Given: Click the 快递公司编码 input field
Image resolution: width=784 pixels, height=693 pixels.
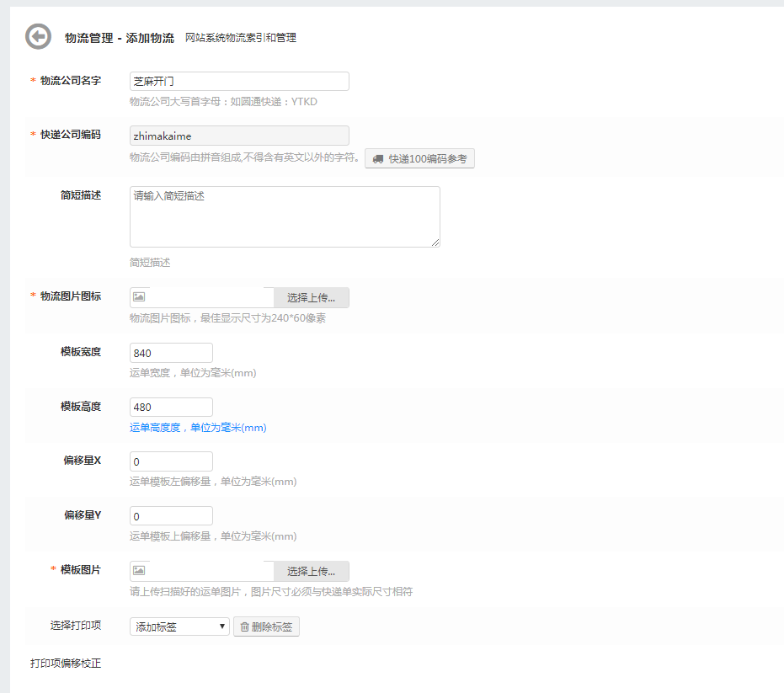Looking at the screenshot, I should tap(239, 136).
